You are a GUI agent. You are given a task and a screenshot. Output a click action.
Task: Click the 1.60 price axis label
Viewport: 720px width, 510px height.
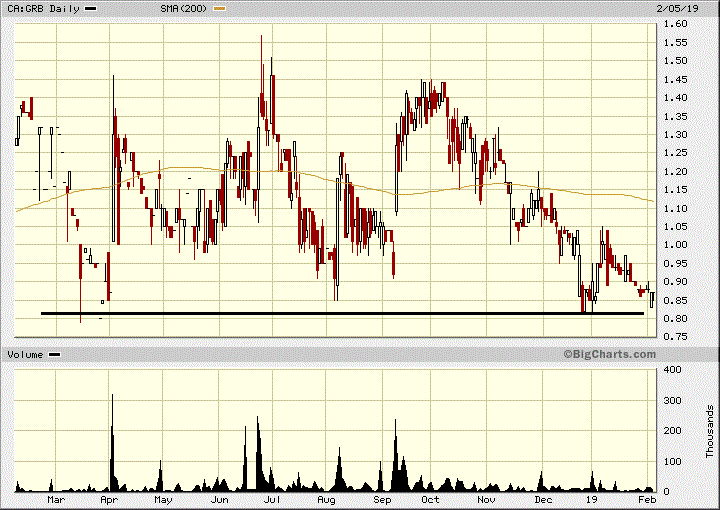pos(675,24)
